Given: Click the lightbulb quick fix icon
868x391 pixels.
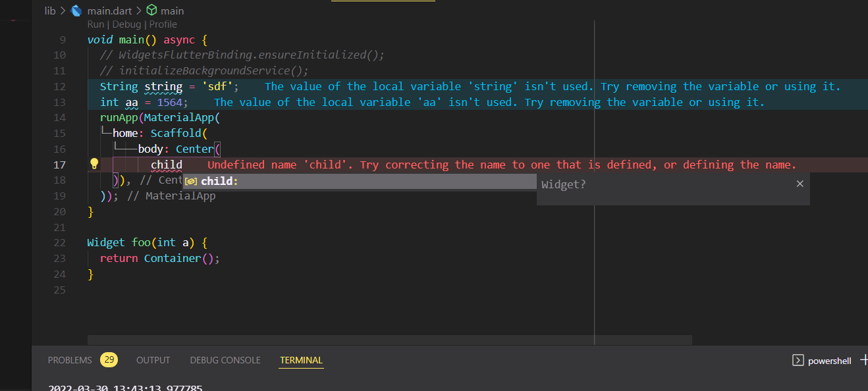Looking at the screenshot, I should click(94, 164).
